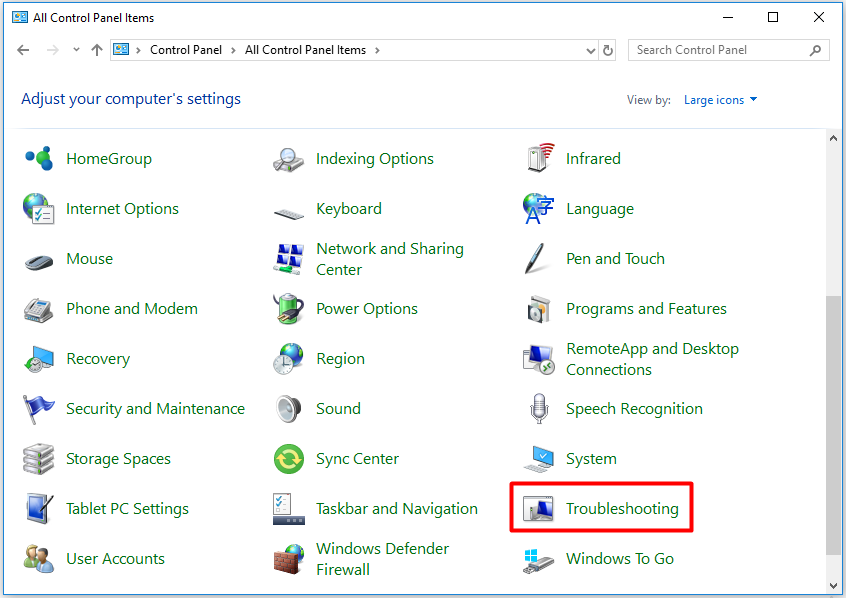This screenshot has height=598, width=846.
Task: Open the Windows To Go icon
Action: click(x=538, y=561)
